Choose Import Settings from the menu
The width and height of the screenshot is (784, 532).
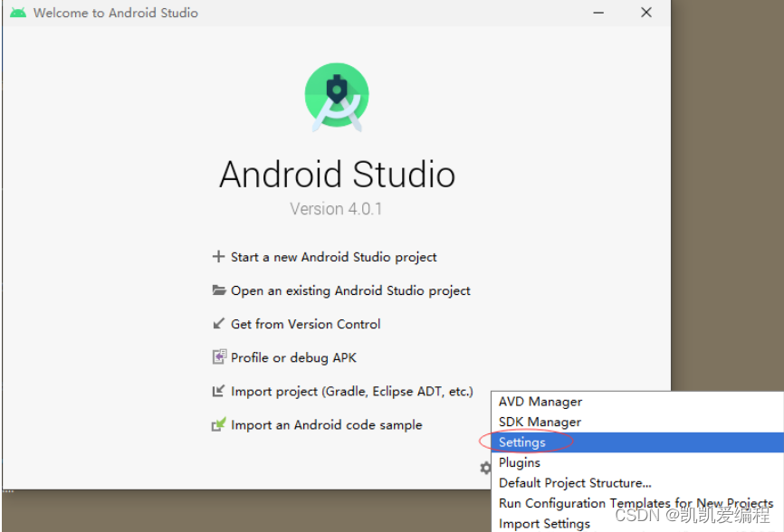click(x=637, y=523)
